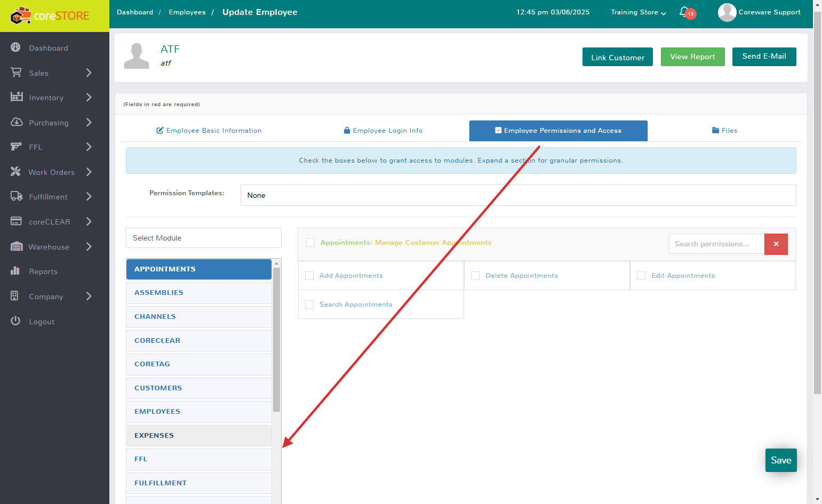Click the Reports bar chart icon
The height and width of the screenshot is (504, 822).
tap(15, 270)
